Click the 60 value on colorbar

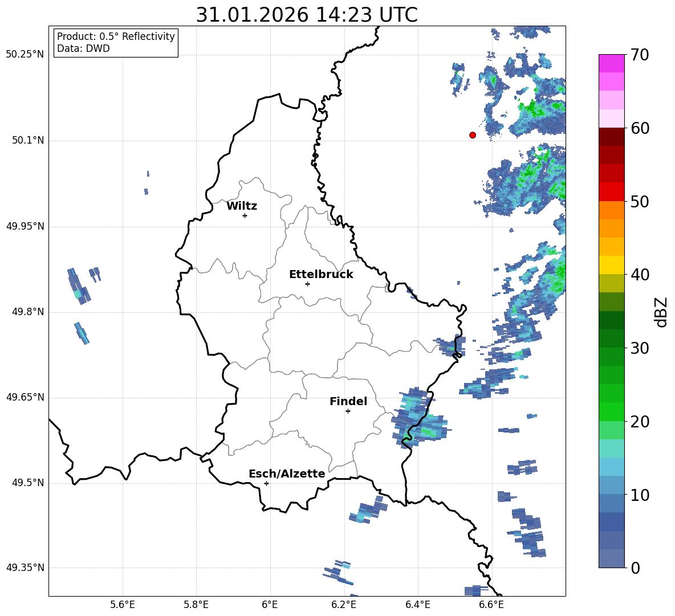639,128
